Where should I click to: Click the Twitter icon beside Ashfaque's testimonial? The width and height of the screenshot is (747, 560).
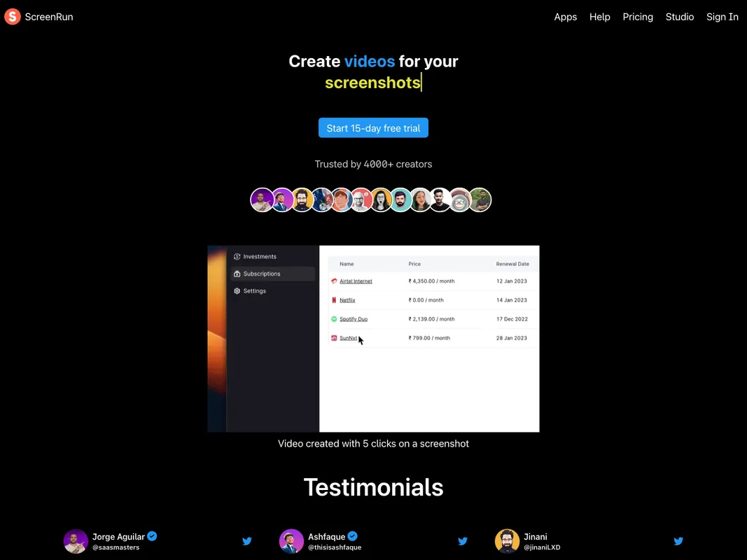point(463,541)
